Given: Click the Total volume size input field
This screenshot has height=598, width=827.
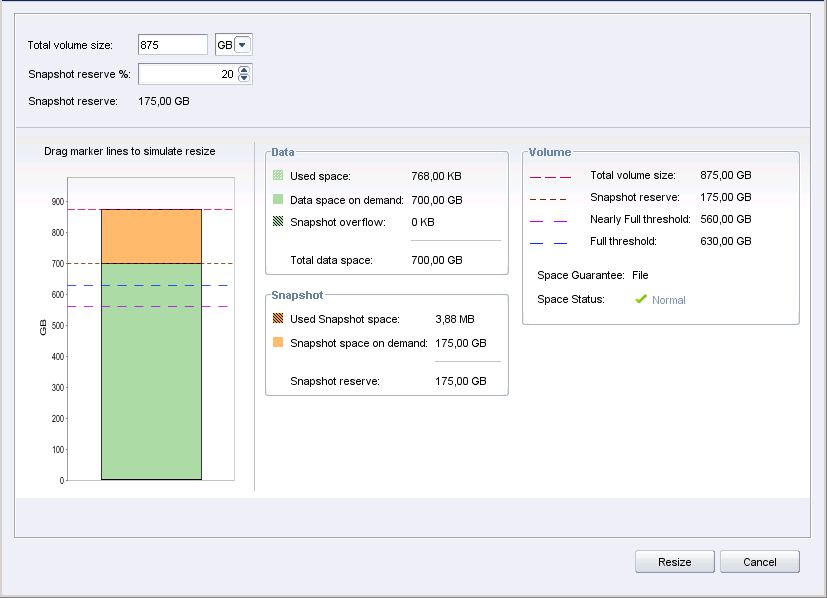Looking at the screenshot, I should [173, 45].
